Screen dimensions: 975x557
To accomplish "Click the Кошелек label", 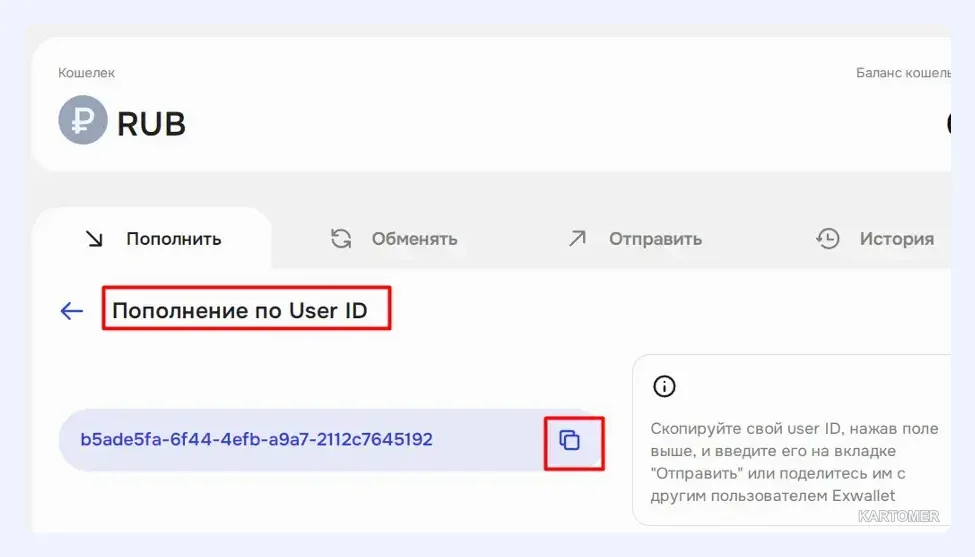I will 86,73.
